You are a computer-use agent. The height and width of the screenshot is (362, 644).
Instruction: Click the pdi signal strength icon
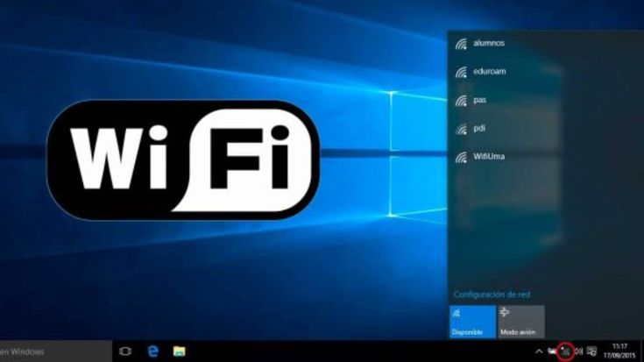(461, 130)
